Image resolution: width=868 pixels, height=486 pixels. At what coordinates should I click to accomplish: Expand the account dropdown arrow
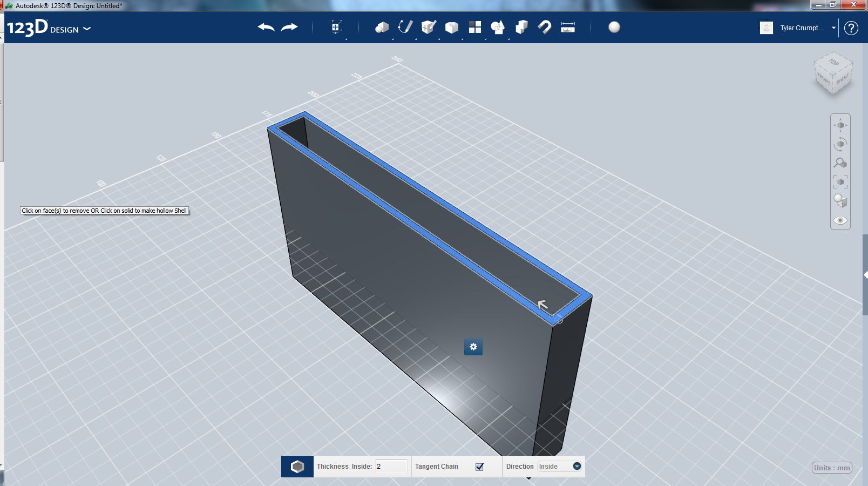833,28
